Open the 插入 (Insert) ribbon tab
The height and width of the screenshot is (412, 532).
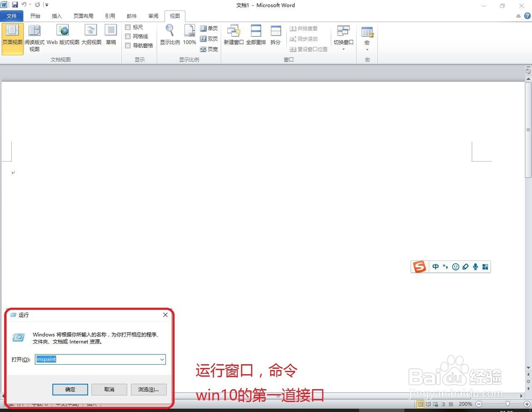[x=56, y=16]
